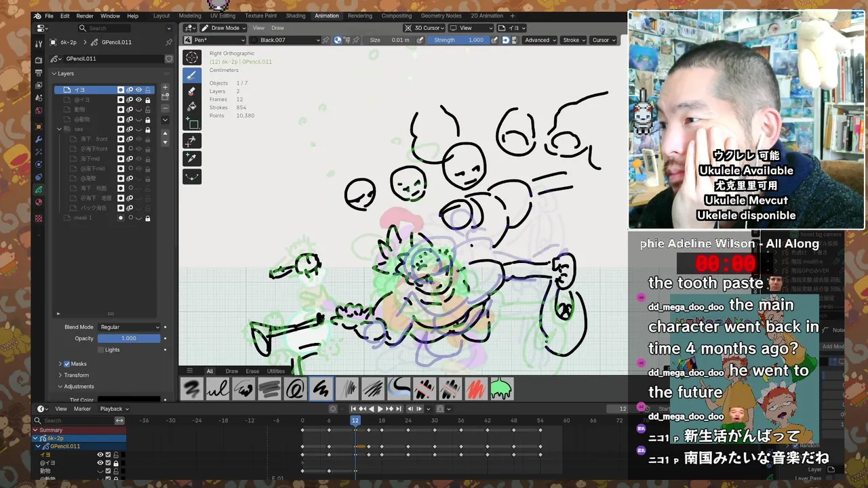Viewport: 868px width, 488px height.
Task: Open the File menu
Action: click(49, 16)
